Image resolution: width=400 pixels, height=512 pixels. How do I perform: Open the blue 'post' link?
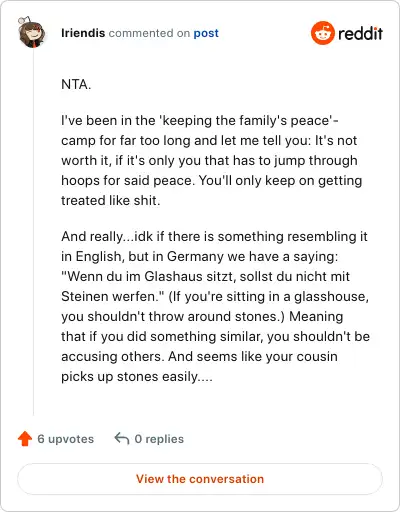[x=206, y=33]
